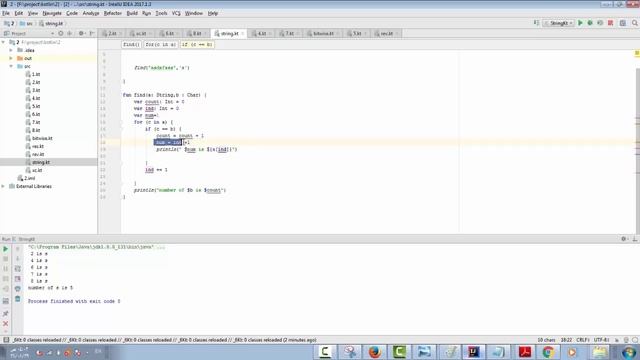The height and width of the screenshot is (360, 640).
Task: Click the find() breadcrumb
Action: [x=131, y=44]
